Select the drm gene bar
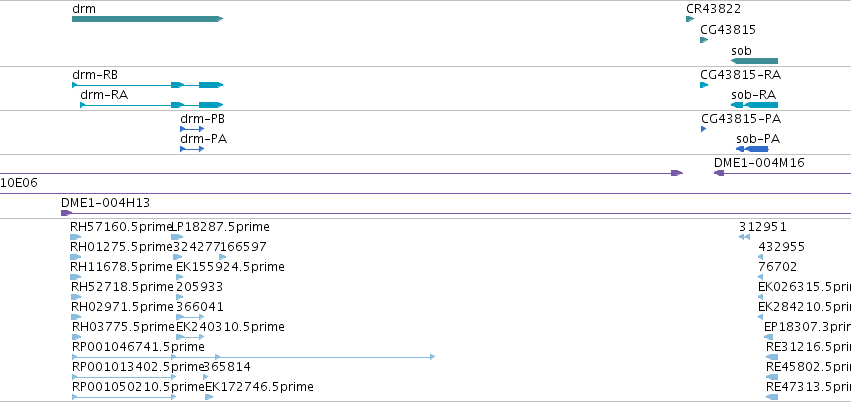The width and height of the screenshot is (851, 402). tap(147, 19)
